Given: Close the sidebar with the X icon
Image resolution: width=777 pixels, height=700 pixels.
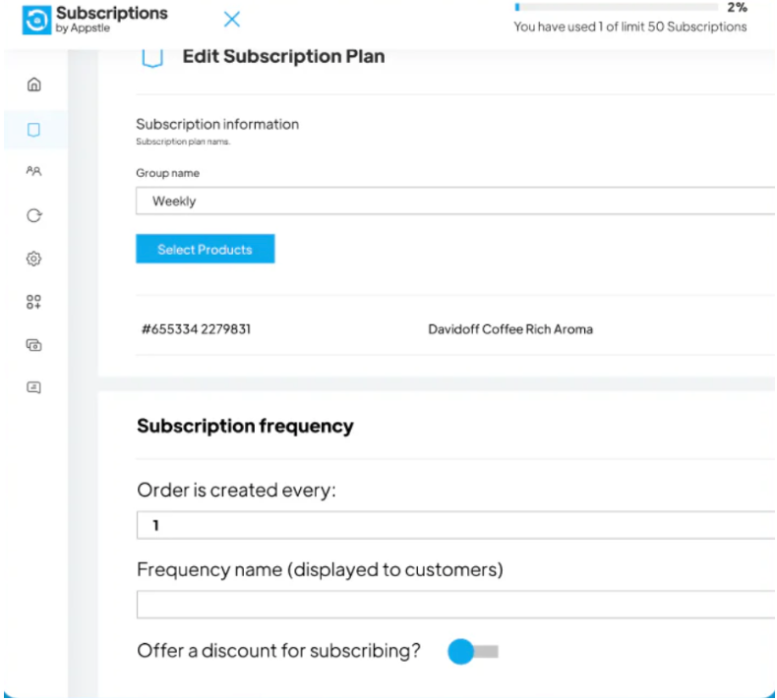Looking at the screenshot, I should 232,20.
